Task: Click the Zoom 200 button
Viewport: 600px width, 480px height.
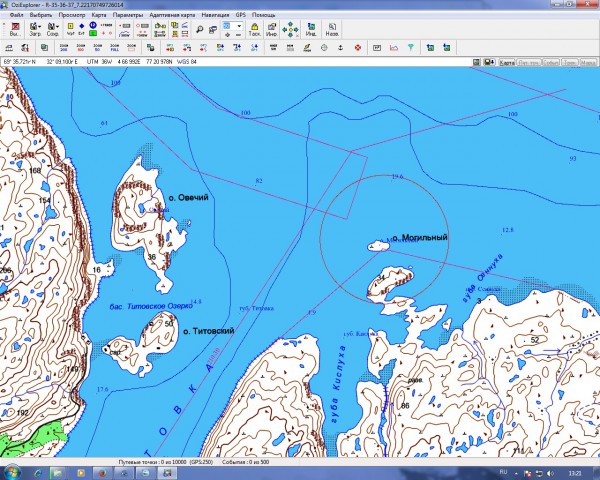Action: point(64,47)
